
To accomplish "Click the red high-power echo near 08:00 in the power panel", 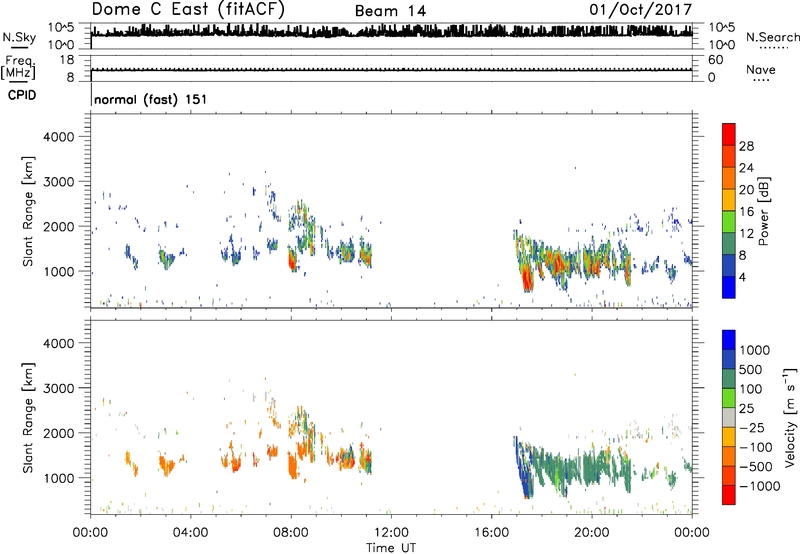I will pyautogui.click(x=292, y=260).
